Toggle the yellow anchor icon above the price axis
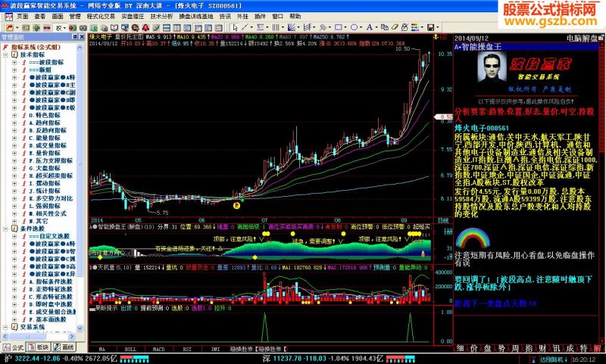 click(436, 37)
